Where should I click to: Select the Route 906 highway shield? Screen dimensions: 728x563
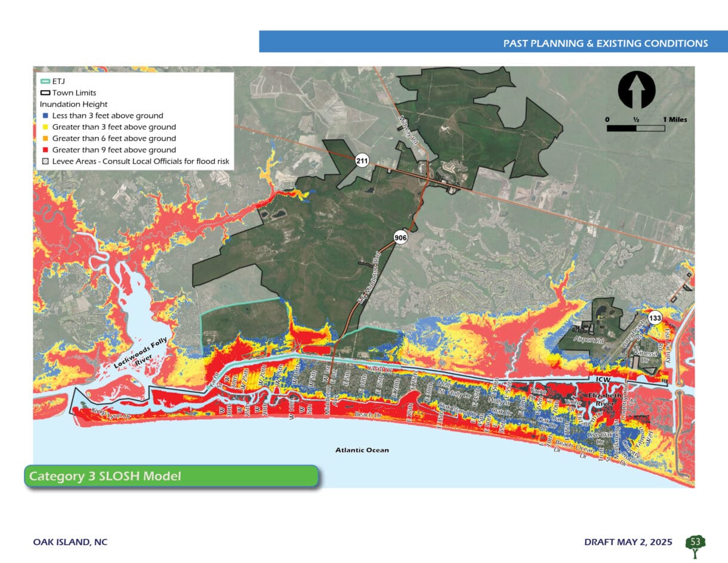[400, 237]
